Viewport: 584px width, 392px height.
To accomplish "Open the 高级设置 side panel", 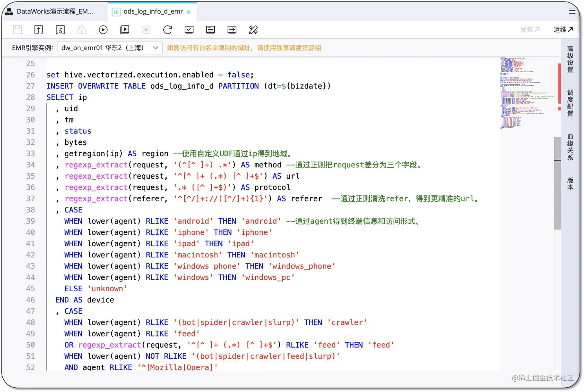I will point(570,59).
